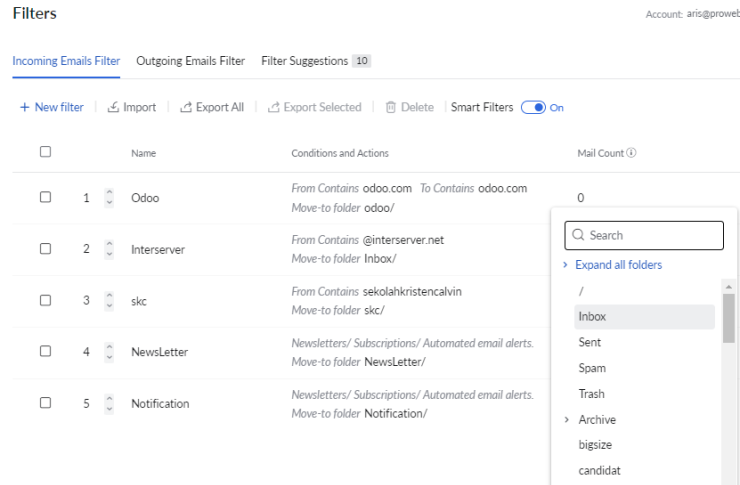Click the magnifier icon in Search box
The image size is (740, 485).
pos(578,235)
